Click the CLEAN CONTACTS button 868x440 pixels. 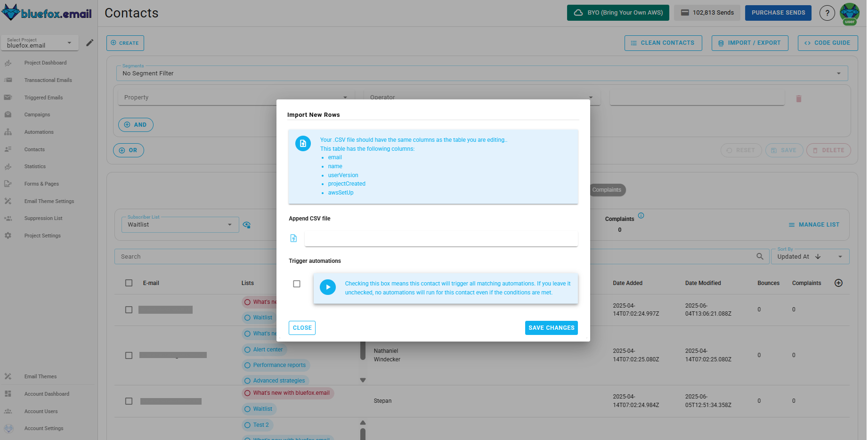click(x=663, y=42)
